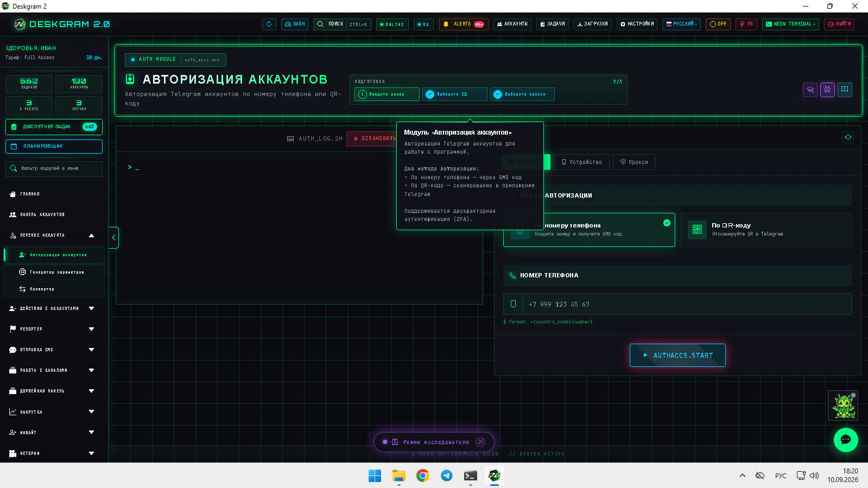Viewport: 868px width, 488px height.
Task: Click the AUTHACCS.START button
Action: pos(677,356)
